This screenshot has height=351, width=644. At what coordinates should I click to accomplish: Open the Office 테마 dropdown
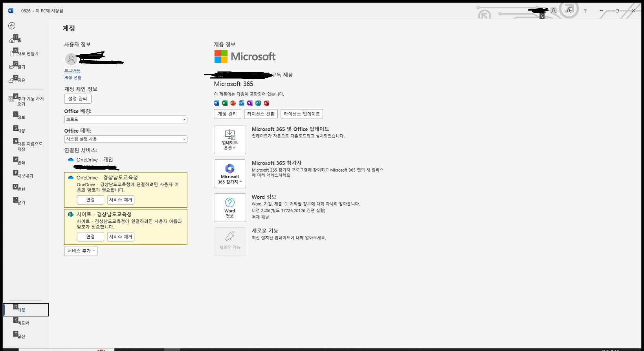(x=126, y=139)
